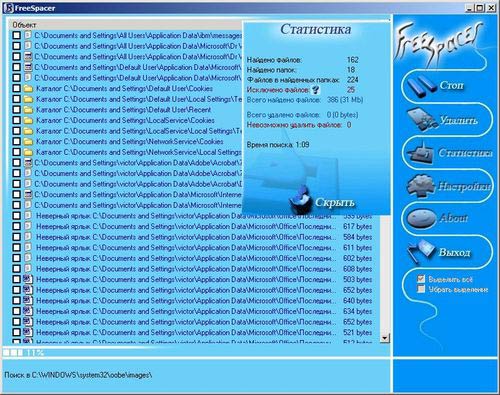The width and height of the screenshot is (500, 395).
Task: Click the list scrollbar down arrow
Action: coord(385,338)
